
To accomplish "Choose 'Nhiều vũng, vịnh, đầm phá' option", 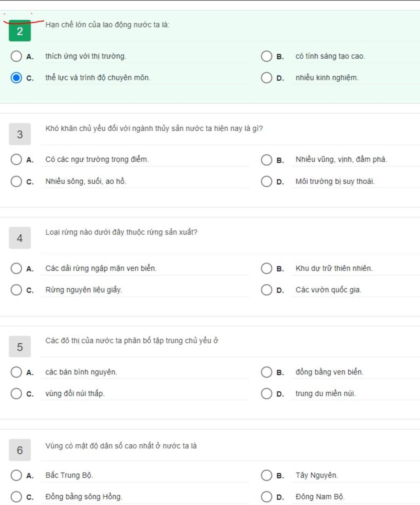I will coord(266,160).
